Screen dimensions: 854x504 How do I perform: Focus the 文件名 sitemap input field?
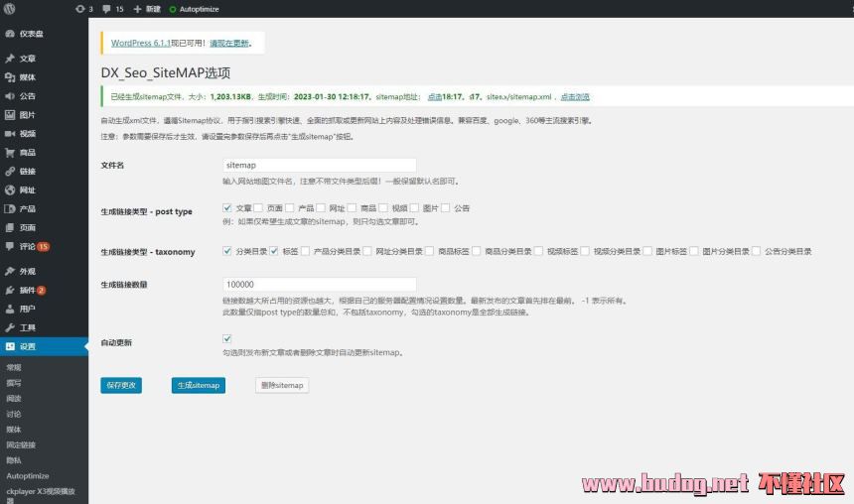click(320, 166)
